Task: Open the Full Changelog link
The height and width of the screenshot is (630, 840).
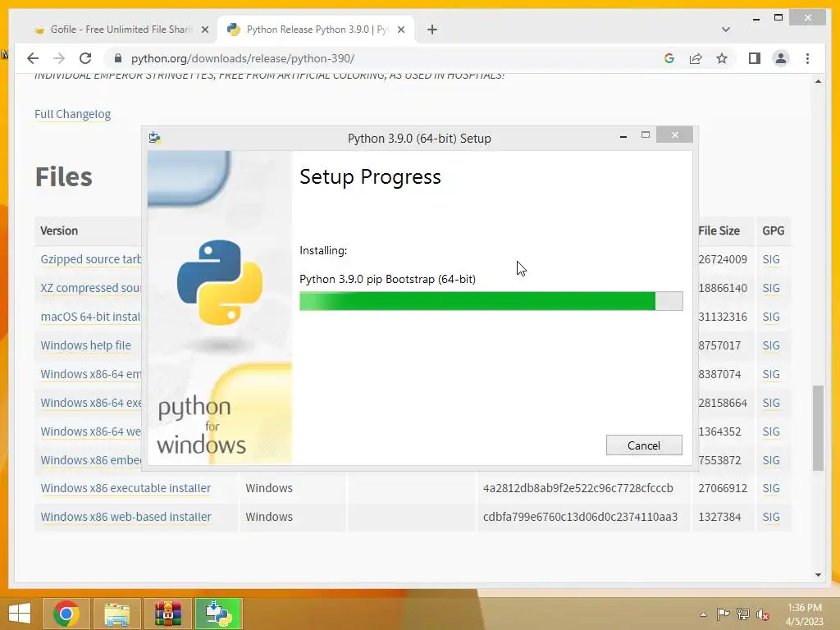Action: coord(72,114)
